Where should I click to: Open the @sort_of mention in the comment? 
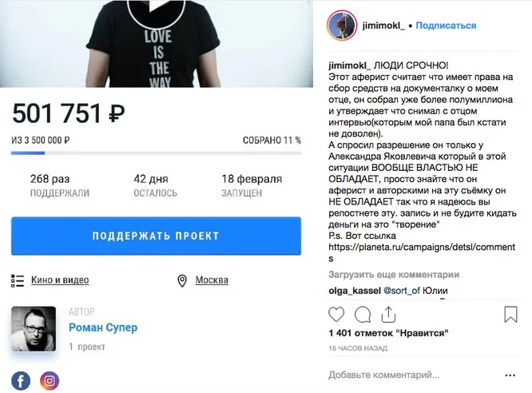(402, 291)
